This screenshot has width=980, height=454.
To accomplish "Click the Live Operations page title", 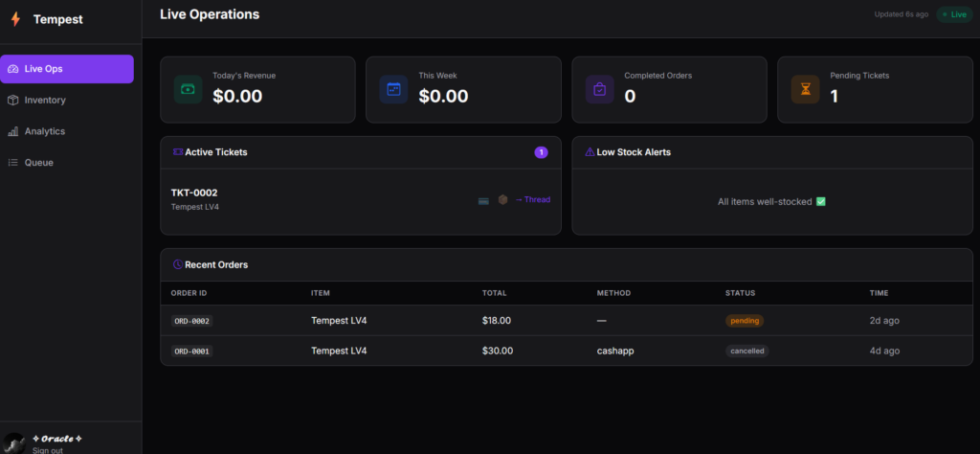I will coord(210,14).
